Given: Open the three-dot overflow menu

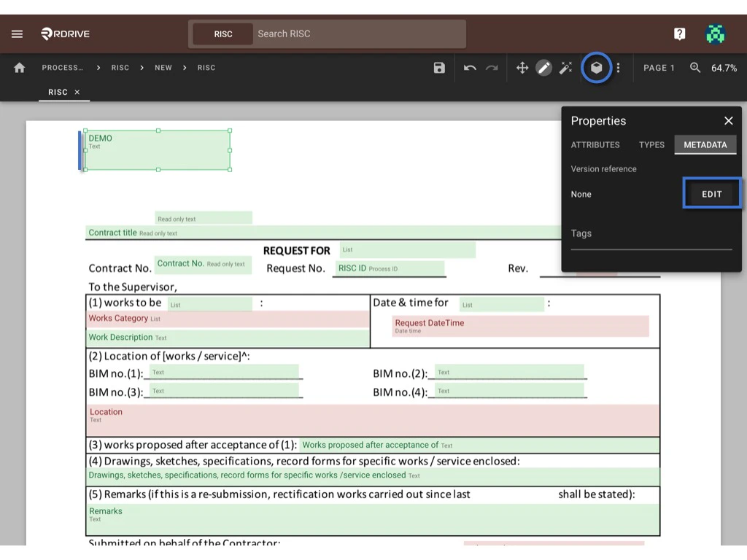Looking at the screenshot, I should [x=618, y=67].
